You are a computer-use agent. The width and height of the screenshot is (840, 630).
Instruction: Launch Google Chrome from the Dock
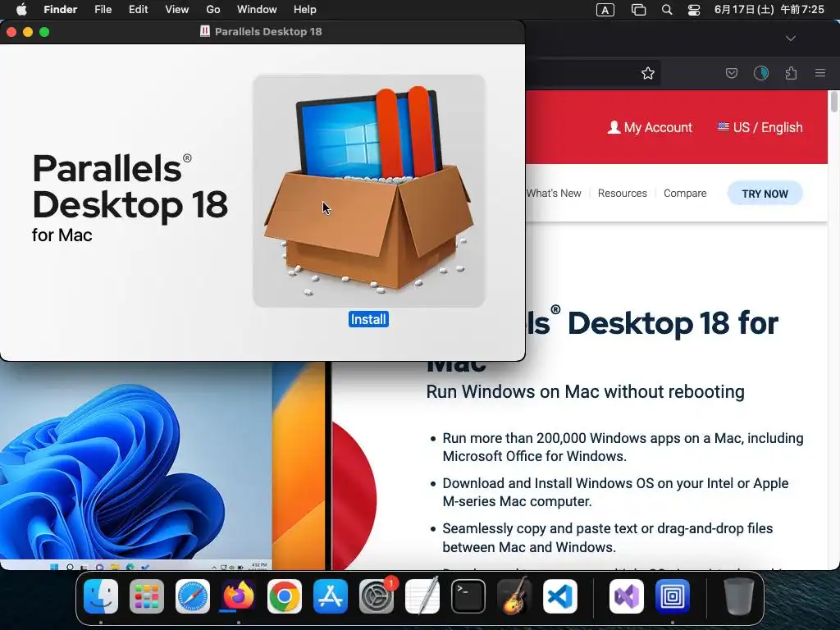pos(285,596)
